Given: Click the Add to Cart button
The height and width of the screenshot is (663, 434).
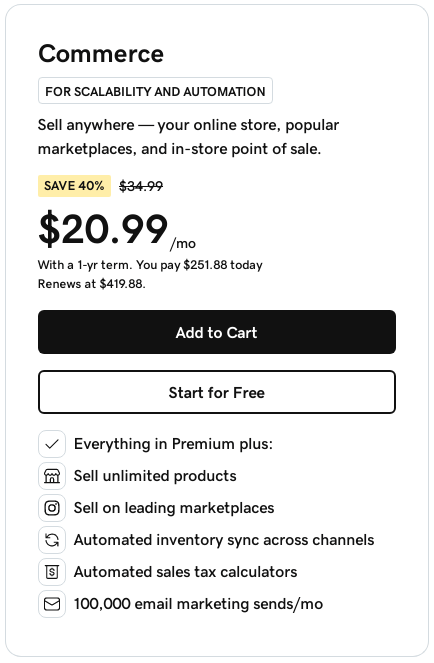Looking at the screenshot, I should point(217,332).
